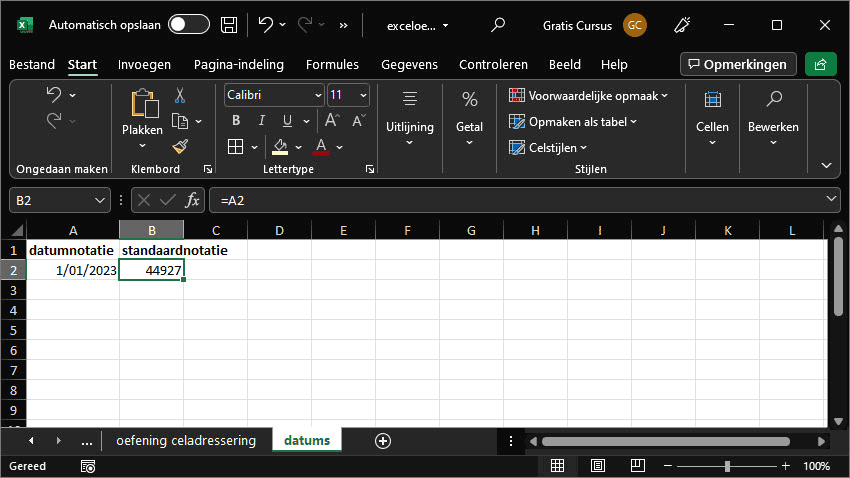Open the Bestand menu
850x478 pixels.
click(x=32, y=64)
